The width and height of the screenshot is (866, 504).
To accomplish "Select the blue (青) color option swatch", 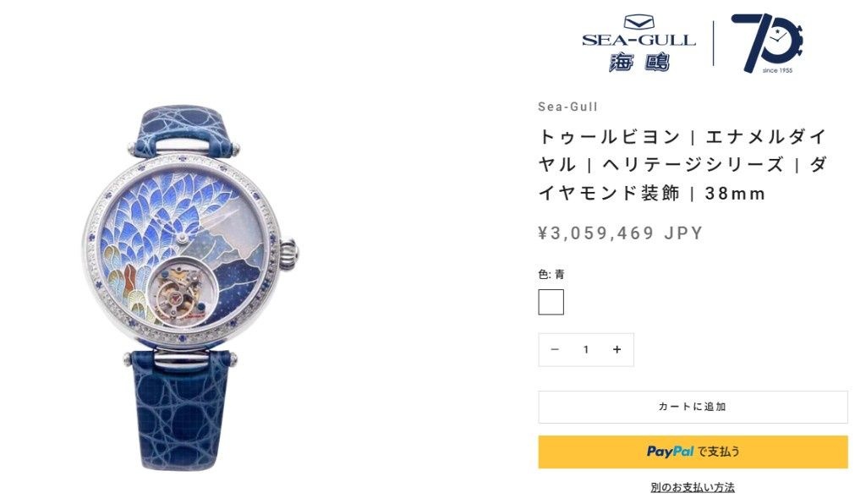I will [x=551, y=302].
